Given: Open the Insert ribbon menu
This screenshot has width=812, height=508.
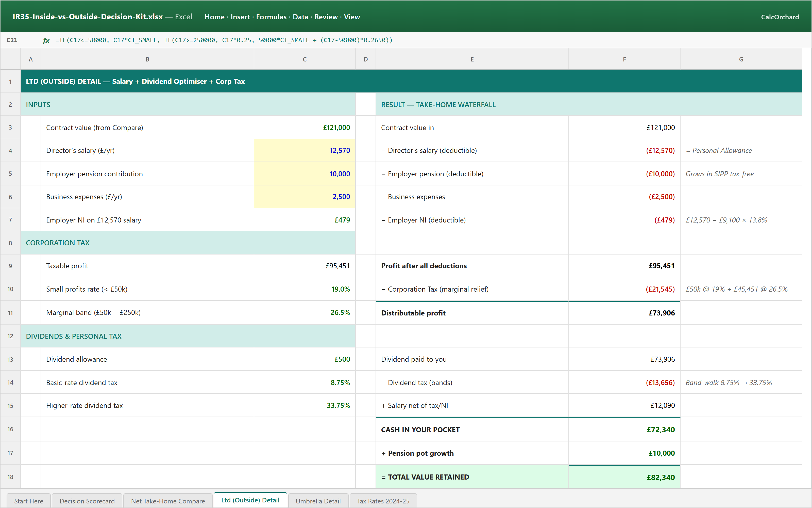Looking at the screenshot, I should tap(240, 17).
